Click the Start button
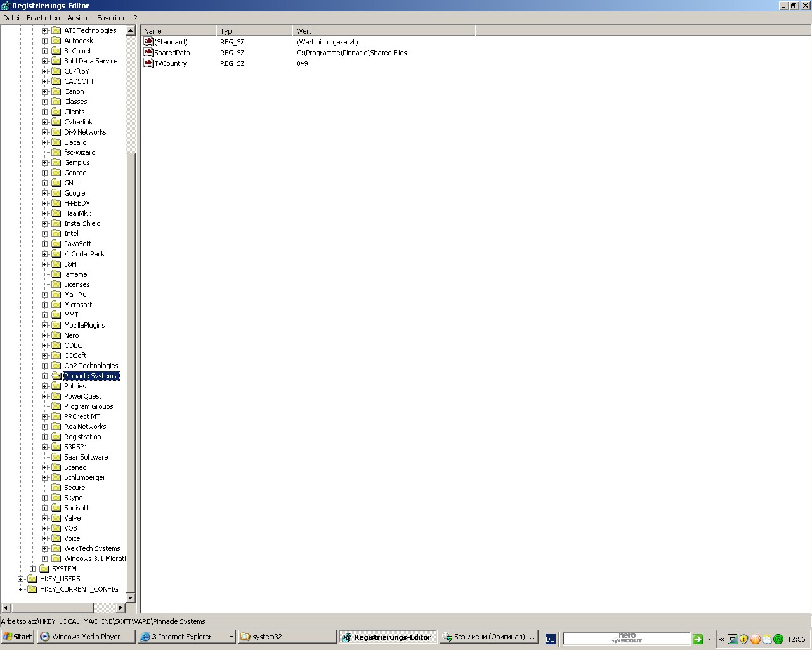 point(18,637)
